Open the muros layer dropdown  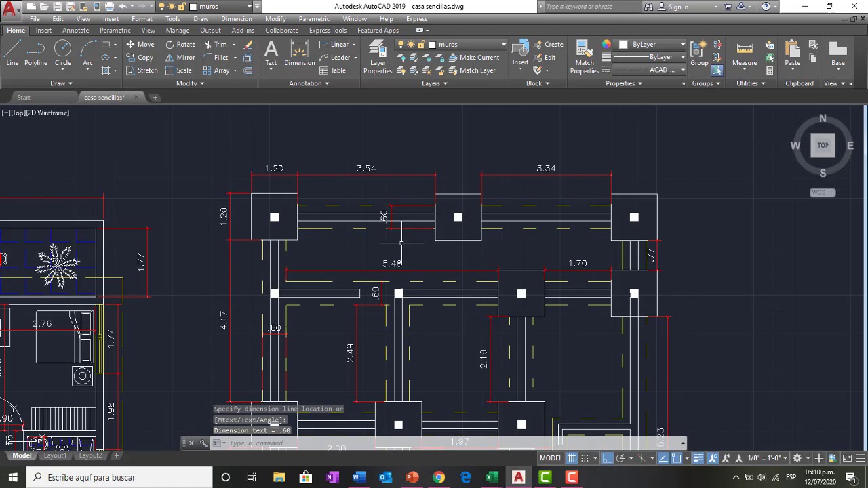coord(467,45)
